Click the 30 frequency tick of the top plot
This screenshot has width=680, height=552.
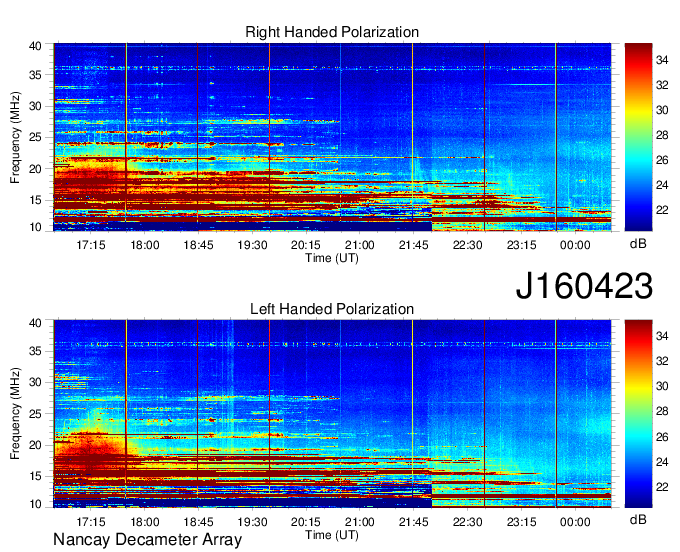point(35,106)
